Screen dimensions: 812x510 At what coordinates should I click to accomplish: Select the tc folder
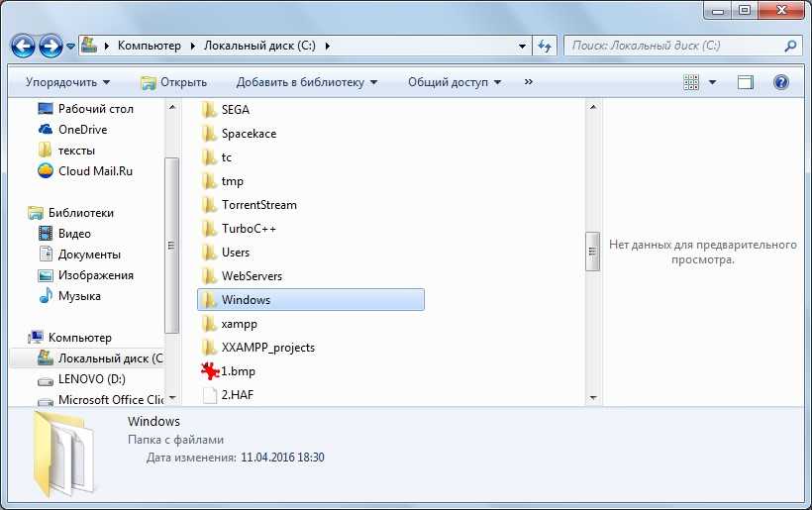tap(217, 157)
